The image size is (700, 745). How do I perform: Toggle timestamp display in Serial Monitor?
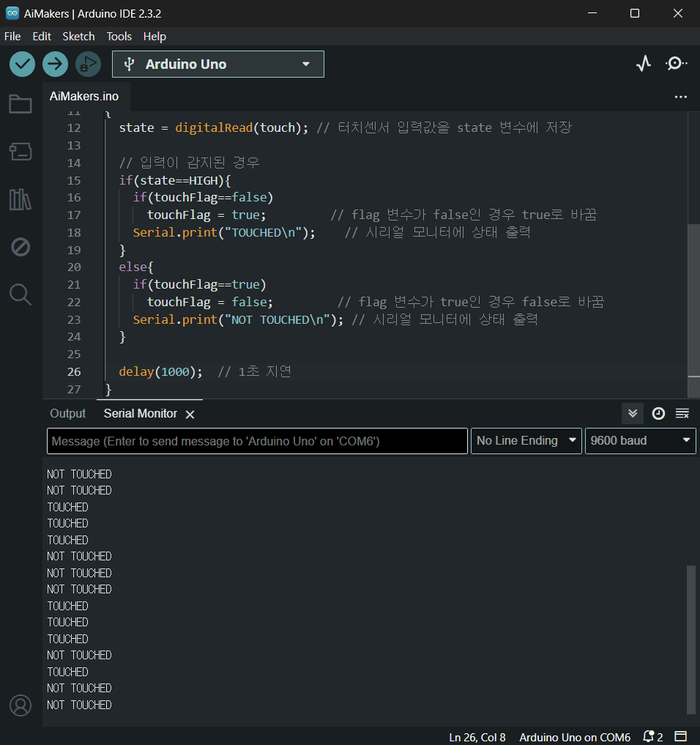[658, 414]
